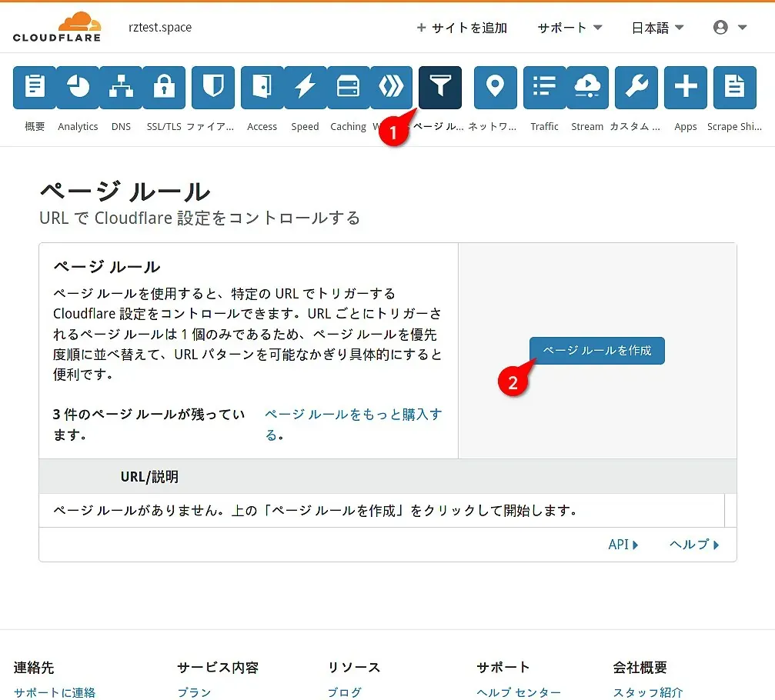Expand the API section

(623, 545)
